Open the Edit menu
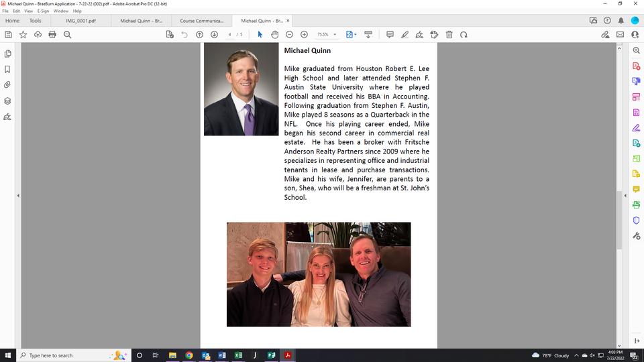The width and height of the screenshot is (644, 362). (x=16, y=11)
